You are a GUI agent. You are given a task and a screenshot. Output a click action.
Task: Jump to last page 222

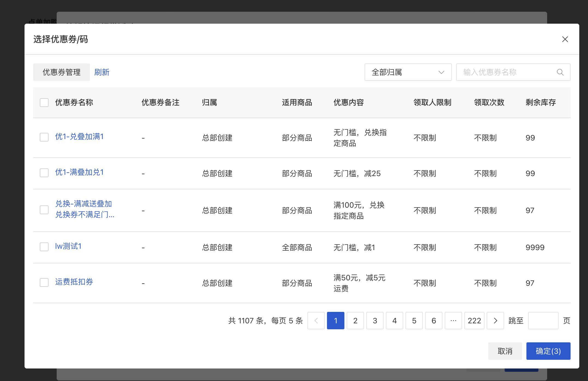pyautogui.click(x=474, y=321)
